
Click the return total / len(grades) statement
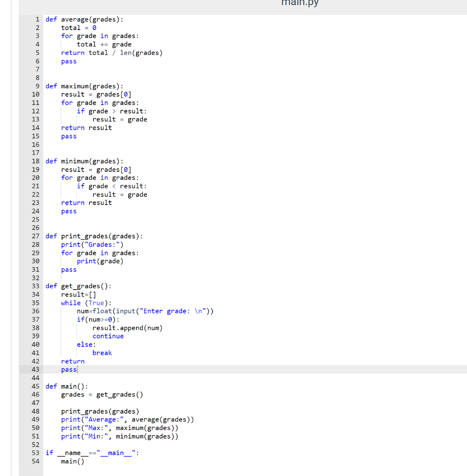tap(112, 53)
